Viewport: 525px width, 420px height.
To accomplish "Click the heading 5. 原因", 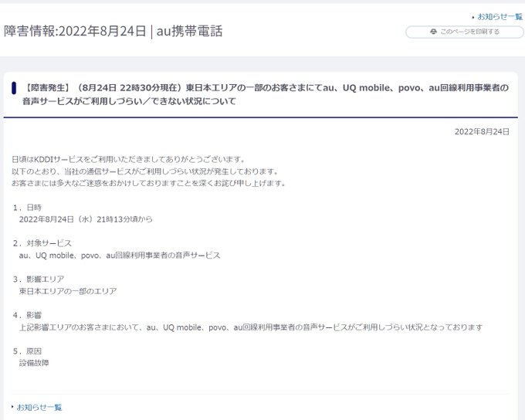I will tap(27, 351).
